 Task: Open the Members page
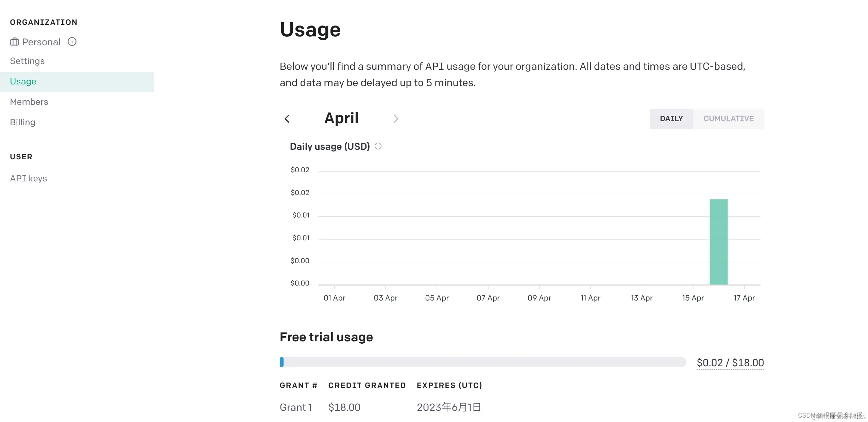29,102
